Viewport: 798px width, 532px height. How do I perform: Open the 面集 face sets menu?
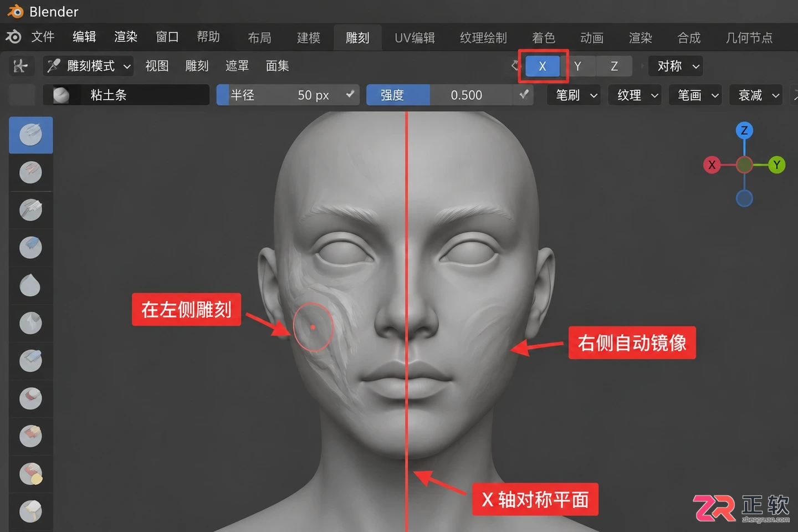tap(278, 66)
